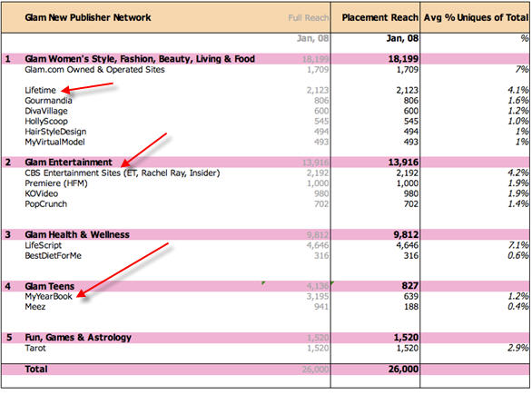Click the row number 5 cell
The width and height of the screenshot is (532, 395).
(9, 338)
